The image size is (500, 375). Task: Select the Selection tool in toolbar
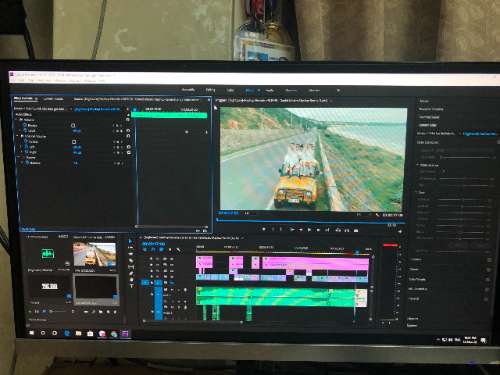(130, 241)
